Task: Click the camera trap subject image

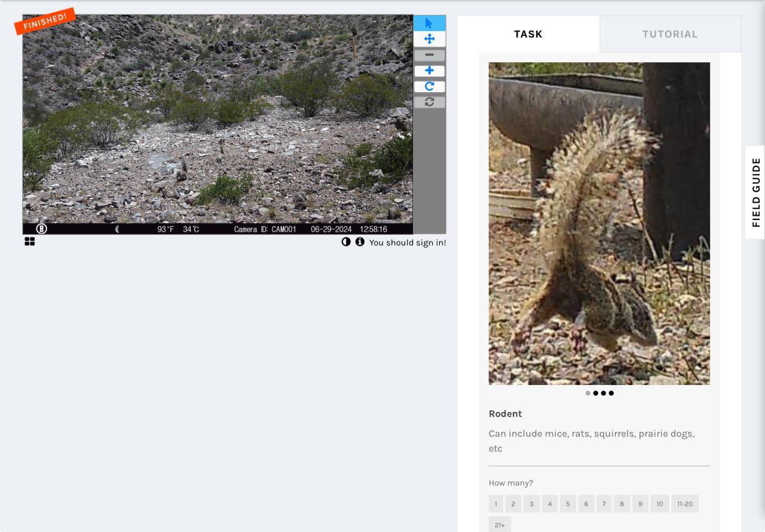Action: (x=218, y=124)
